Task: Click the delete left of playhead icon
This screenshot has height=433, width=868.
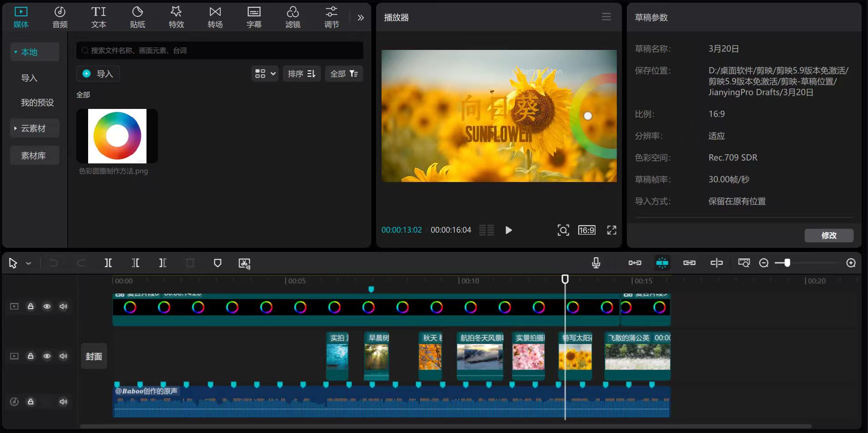Action: [135, 263]
